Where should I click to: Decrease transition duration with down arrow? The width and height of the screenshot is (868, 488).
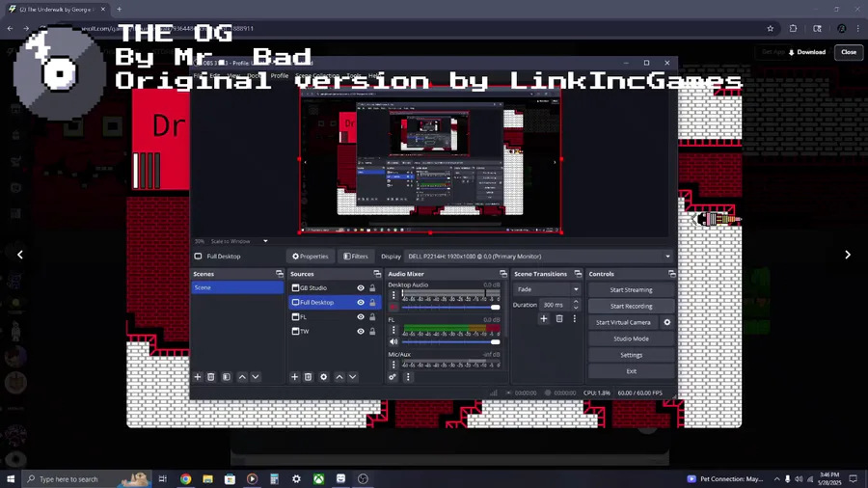576,308
